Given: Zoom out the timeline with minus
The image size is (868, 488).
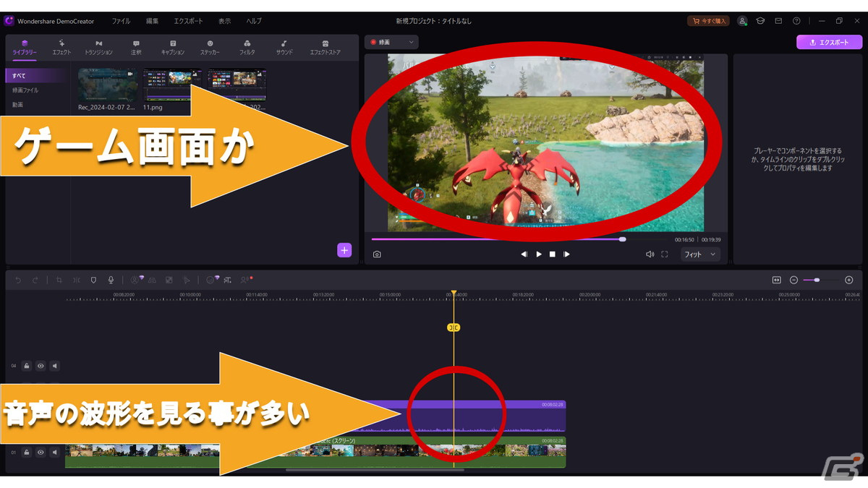Looking at the screenshot, I should click(793, 280).
